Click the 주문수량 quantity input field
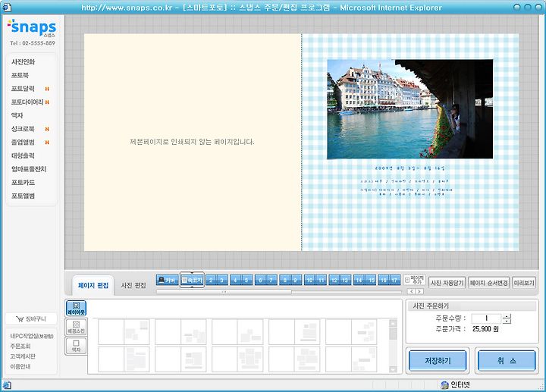 point(486,318)
